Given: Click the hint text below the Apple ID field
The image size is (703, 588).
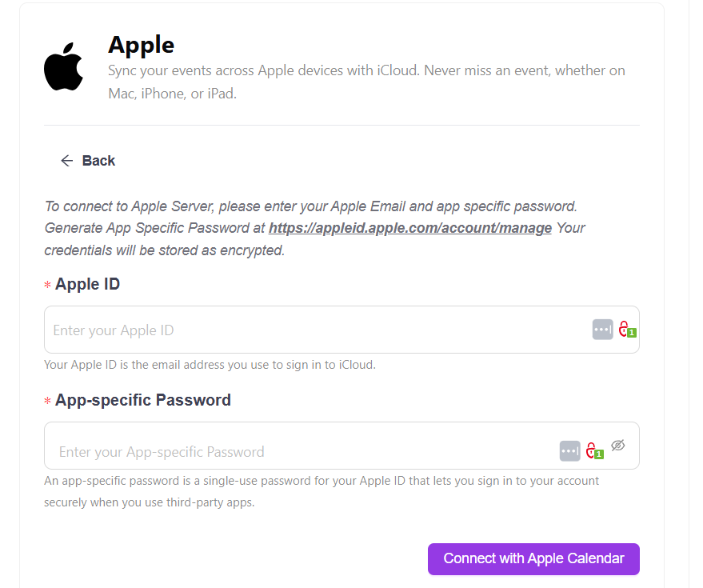Looking at the screenshot, I should click(x=210, y=365).
